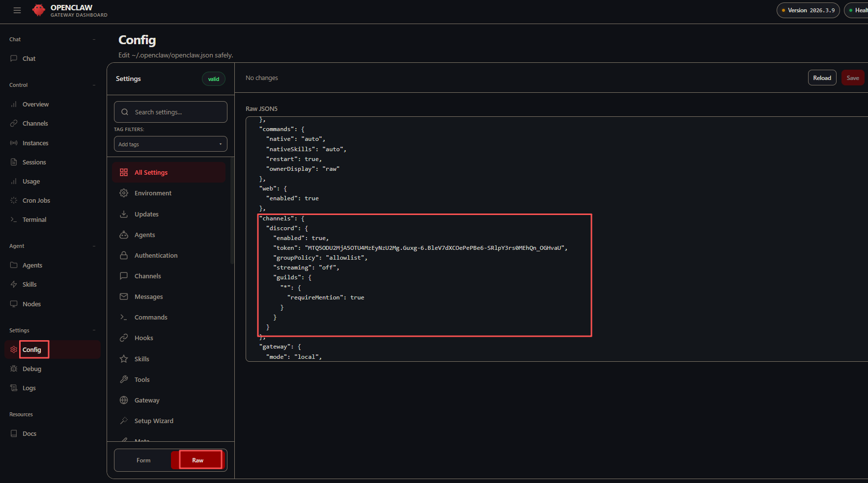The width and height of the screenshot is (868, 483).
Task: Select All Settings in the settings list
Action: (168, 172)
